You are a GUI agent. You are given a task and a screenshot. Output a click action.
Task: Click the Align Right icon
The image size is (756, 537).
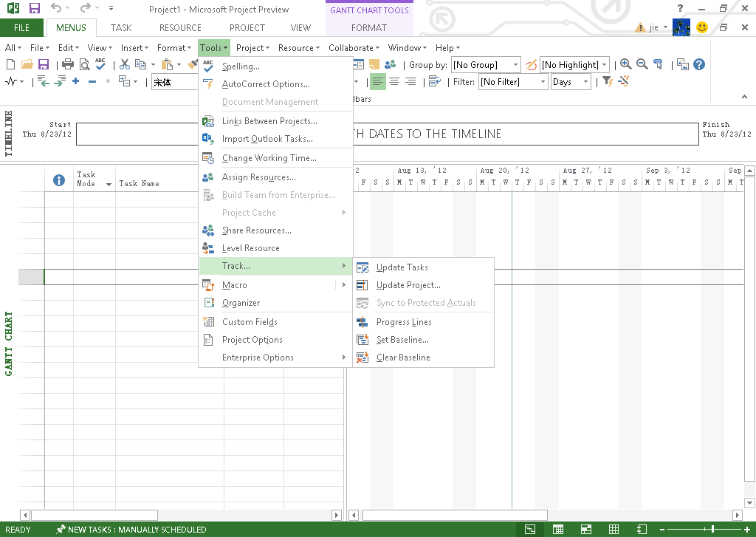(410, 81)
